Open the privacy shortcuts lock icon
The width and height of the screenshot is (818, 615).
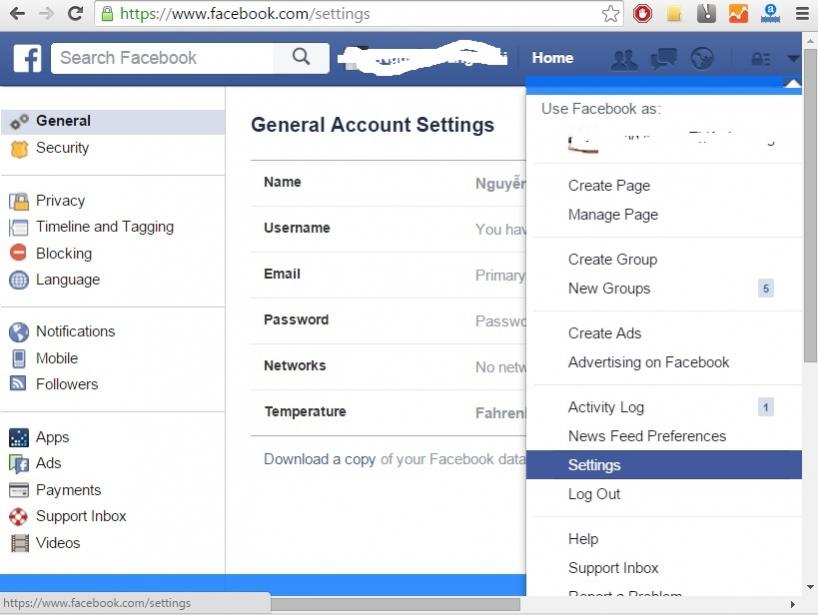point(761,59)
